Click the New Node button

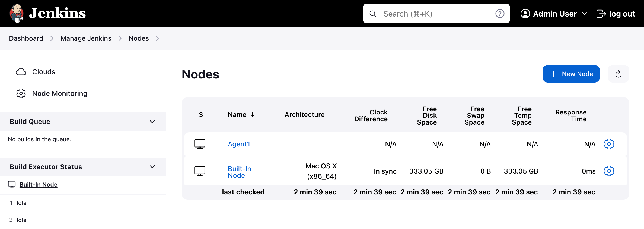(x=571, y=74)
